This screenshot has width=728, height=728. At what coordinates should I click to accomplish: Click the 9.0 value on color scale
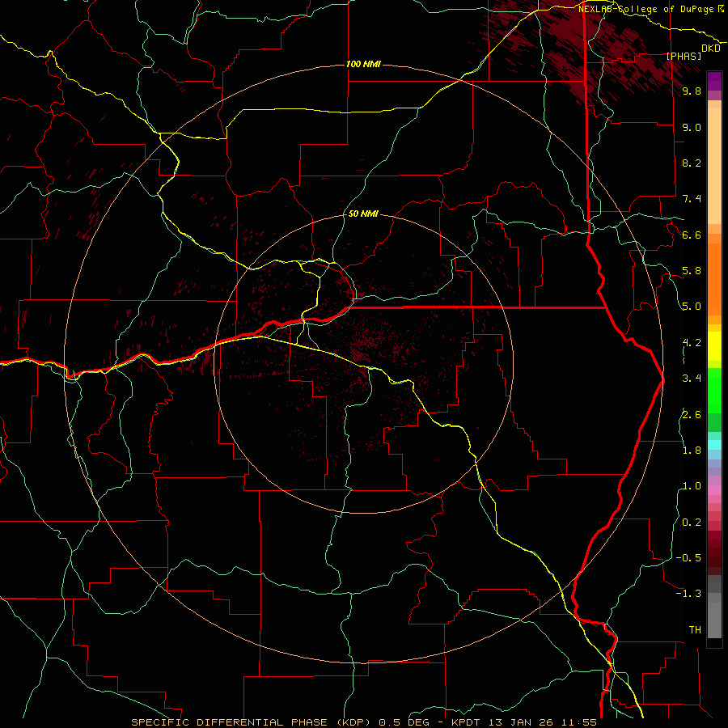(692, 127)
